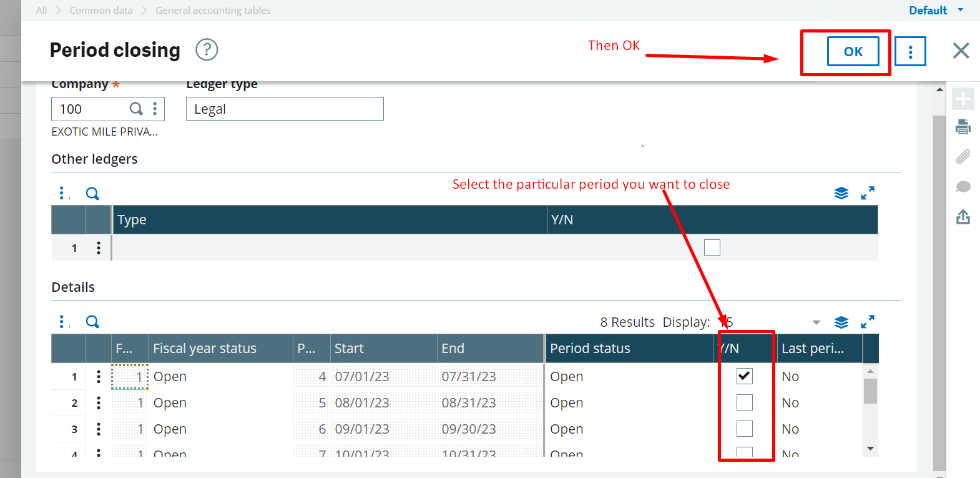The image size is (980, 478).
Task: Click the OK button
Action: pyautogui.click(x=853, y=51)
